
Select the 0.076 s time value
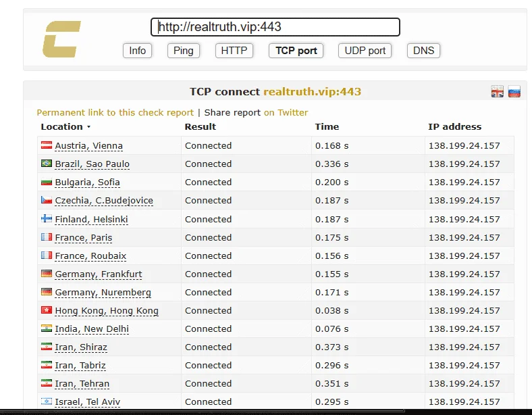tap(331, 329)
